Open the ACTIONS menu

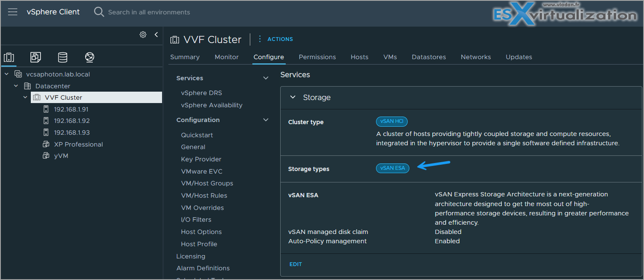[280, 39]
